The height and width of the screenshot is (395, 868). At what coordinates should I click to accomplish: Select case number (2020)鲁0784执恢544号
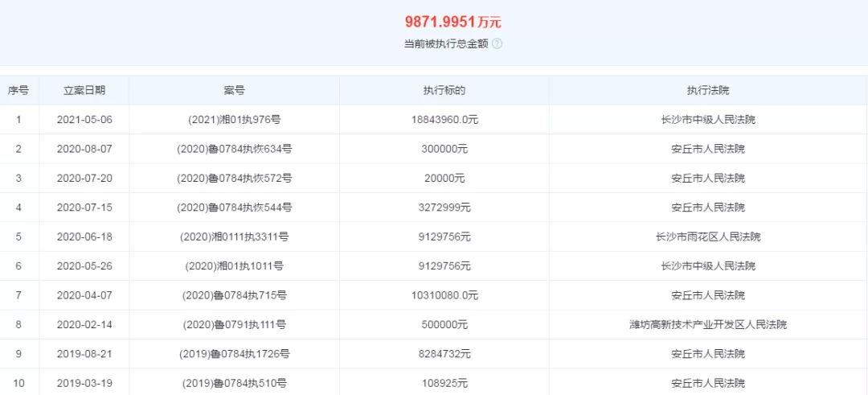pyautogui.click(x=234, y=208)
